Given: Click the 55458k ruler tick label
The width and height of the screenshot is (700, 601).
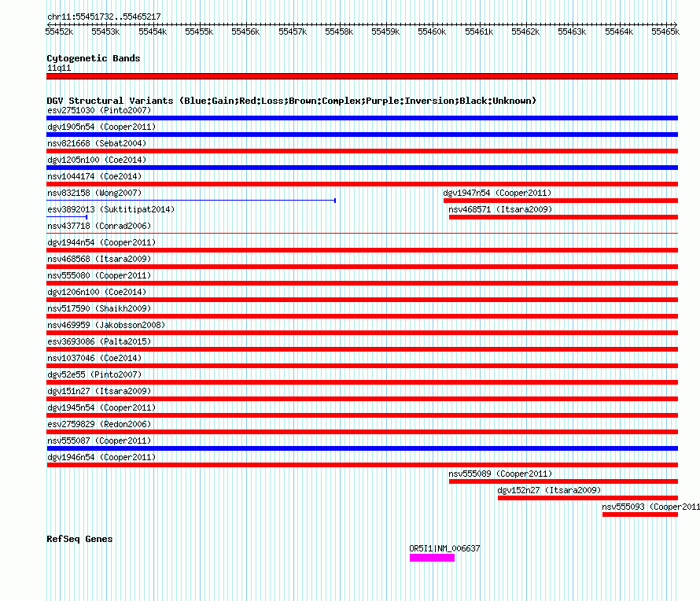Looking at the screenshot, I should pos(339,31).
